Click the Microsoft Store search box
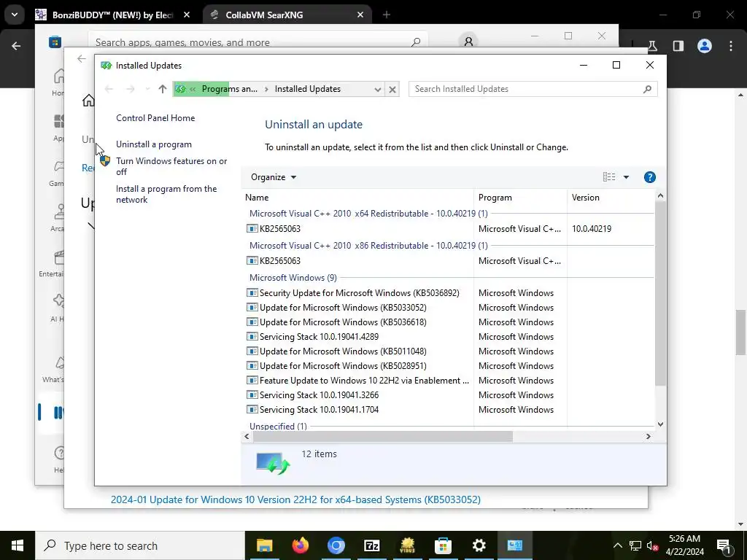This screenshot has height=560, width=747. tap(258, 42)
